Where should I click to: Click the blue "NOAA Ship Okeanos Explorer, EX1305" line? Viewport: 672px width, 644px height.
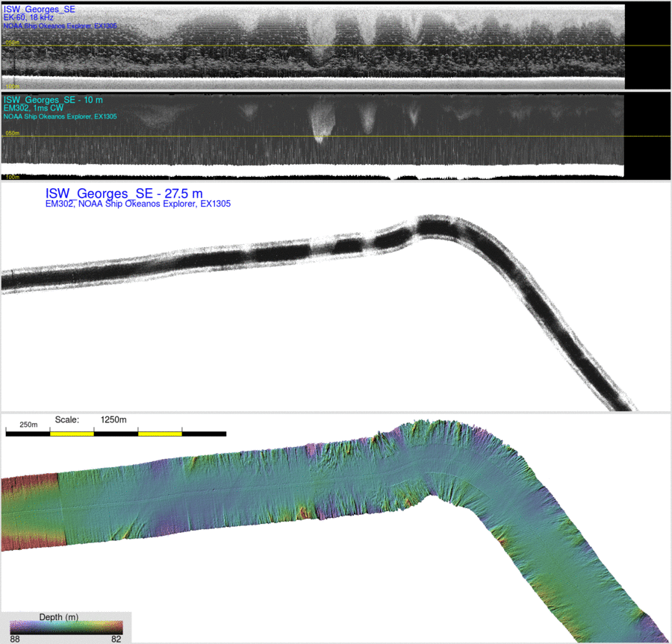60,25
